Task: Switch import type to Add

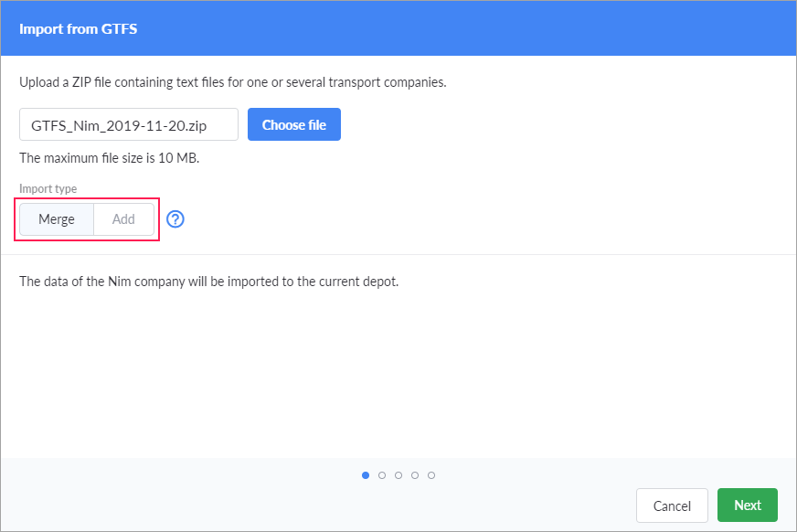Action: click(x=123, y=219)
